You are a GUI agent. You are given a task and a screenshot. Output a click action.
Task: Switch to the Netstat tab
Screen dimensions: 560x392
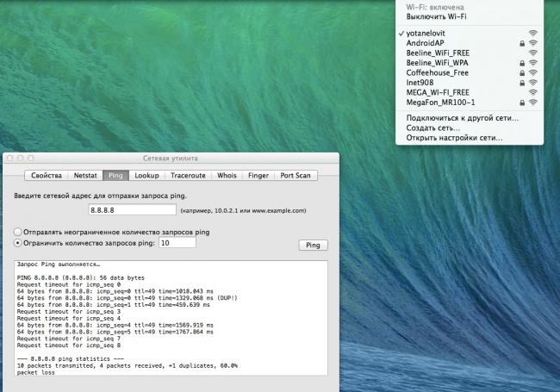point(85,175)
